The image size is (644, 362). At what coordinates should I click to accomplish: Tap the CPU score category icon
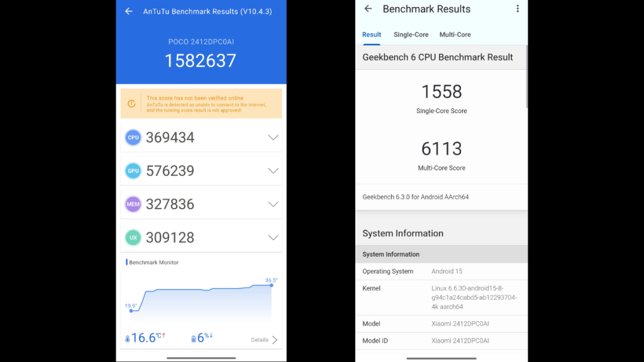[x=133, y=137]
